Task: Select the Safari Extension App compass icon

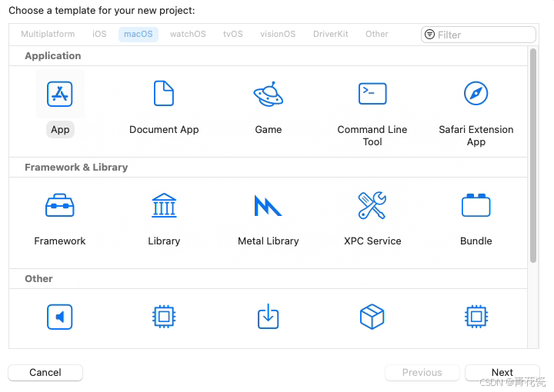Action: click(476, 94)
